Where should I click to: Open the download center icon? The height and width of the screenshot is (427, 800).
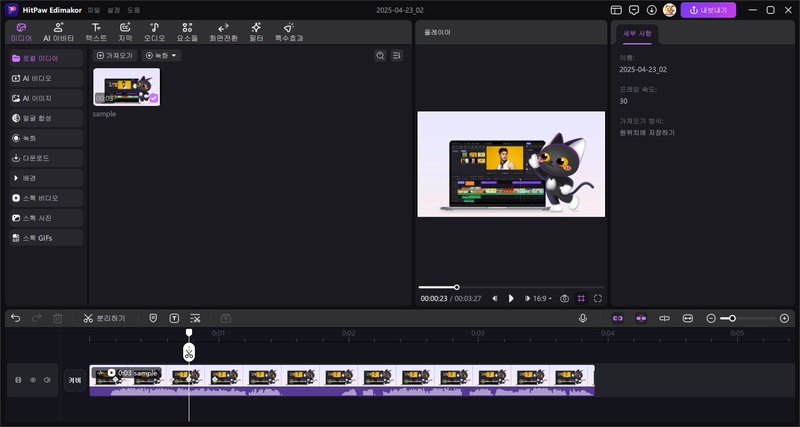point(652,10)
